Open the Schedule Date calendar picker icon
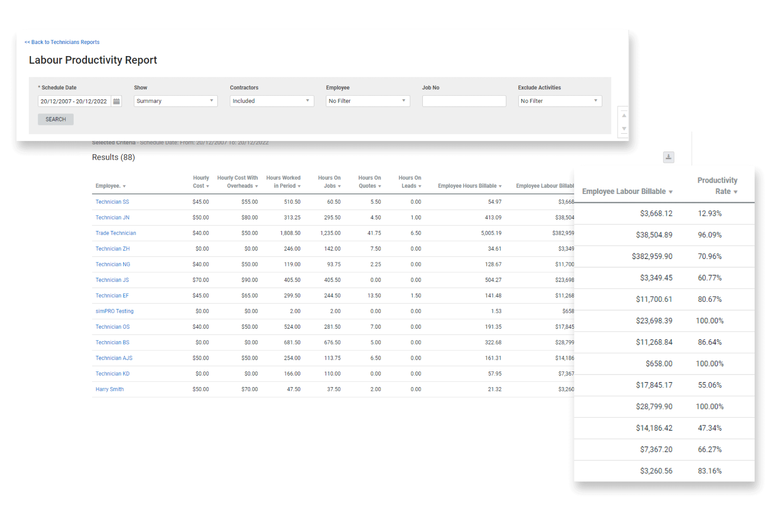This screenshot has width=772, height=532. click(116, 101)
